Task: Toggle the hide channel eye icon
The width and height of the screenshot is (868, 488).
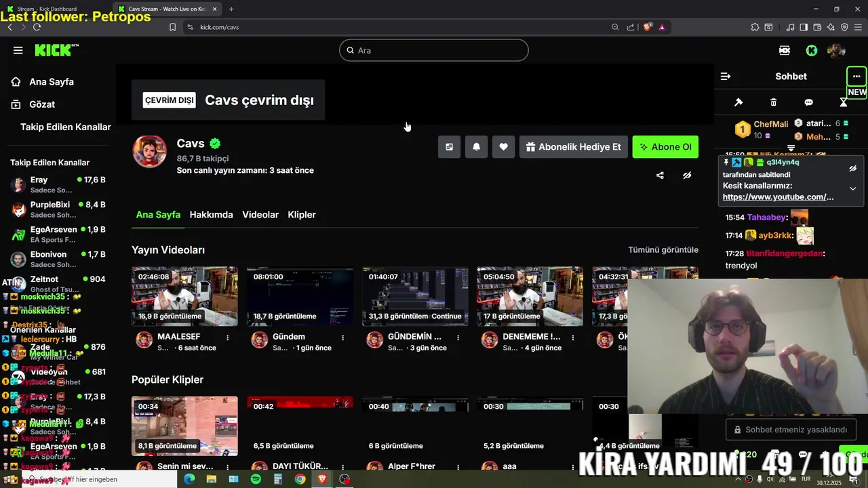Action: (687, 176)
